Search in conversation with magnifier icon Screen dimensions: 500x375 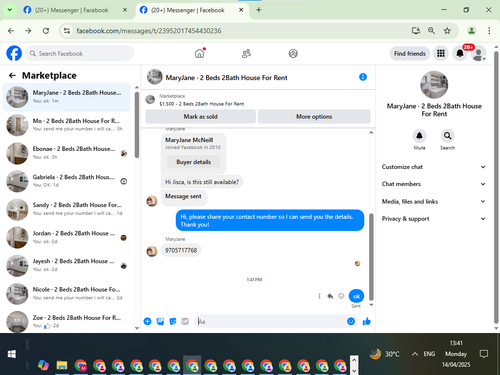[x=447, y=136]
